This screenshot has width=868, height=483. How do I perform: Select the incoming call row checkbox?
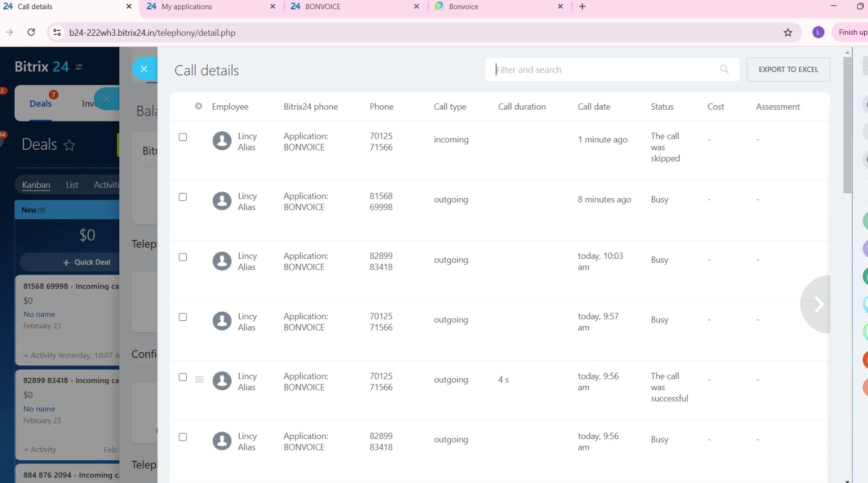coord(183,137)
